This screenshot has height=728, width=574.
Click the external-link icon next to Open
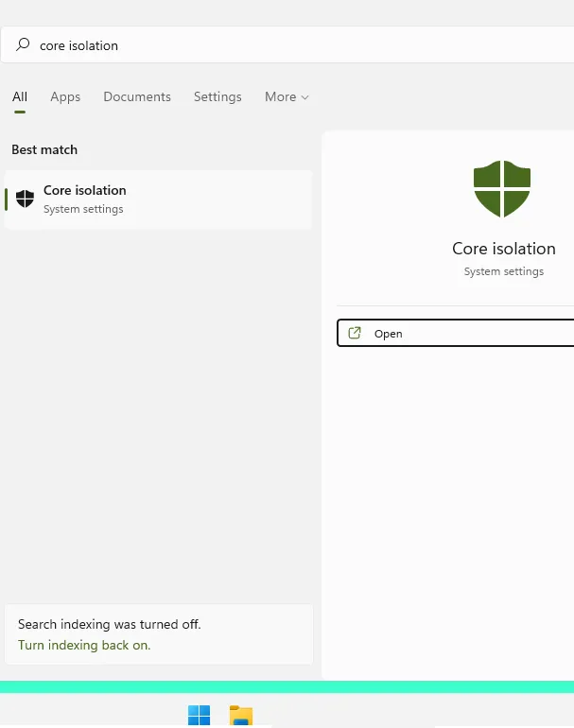tap(355, 333)
